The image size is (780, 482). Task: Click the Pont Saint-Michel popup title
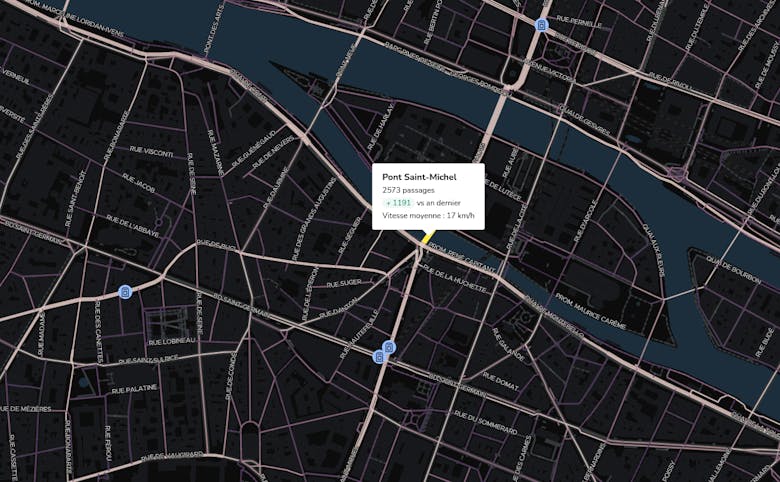pyautogui.click(x=419, y=177)
